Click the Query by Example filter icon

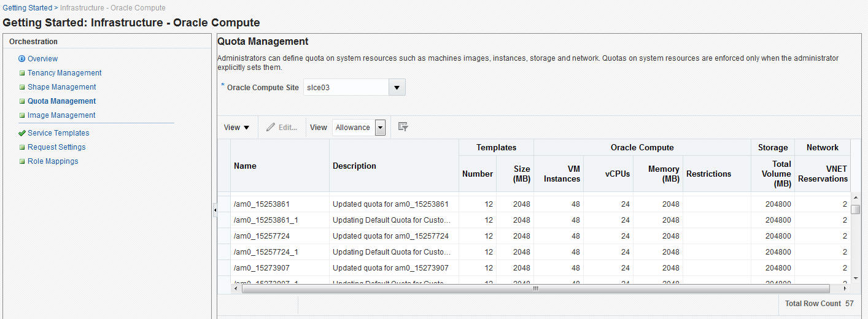403,127
